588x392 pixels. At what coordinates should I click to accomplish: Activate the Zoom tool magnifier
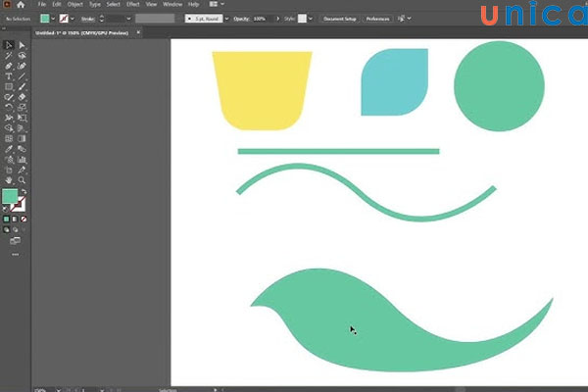(x=22, y=180)
